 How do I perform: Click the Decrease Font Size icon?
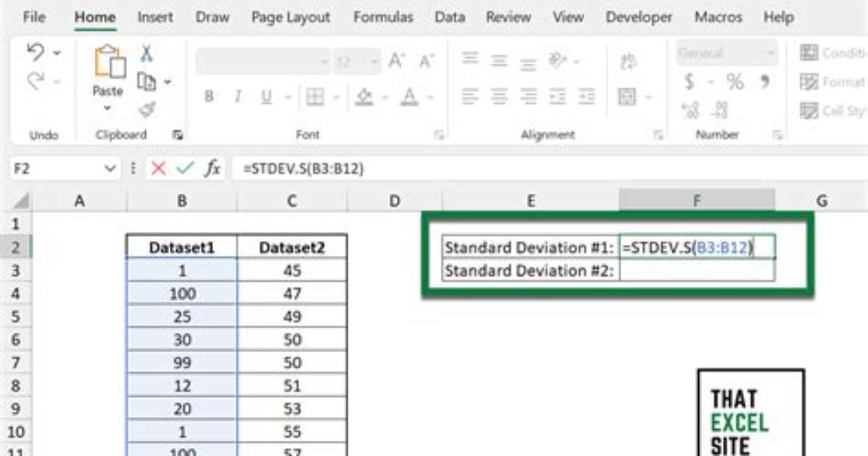pos(426,60)
